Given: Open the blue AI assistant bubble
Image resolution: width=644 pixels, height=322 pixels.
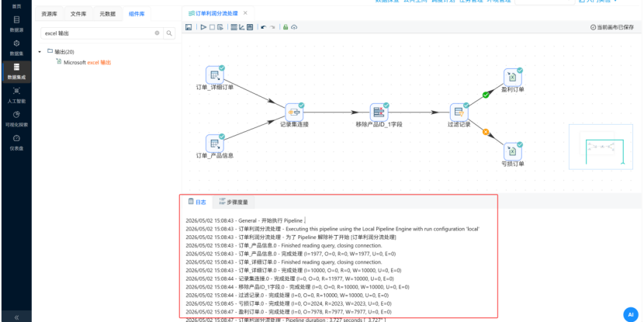Looking at the screenshot, I should coord(631,314).
